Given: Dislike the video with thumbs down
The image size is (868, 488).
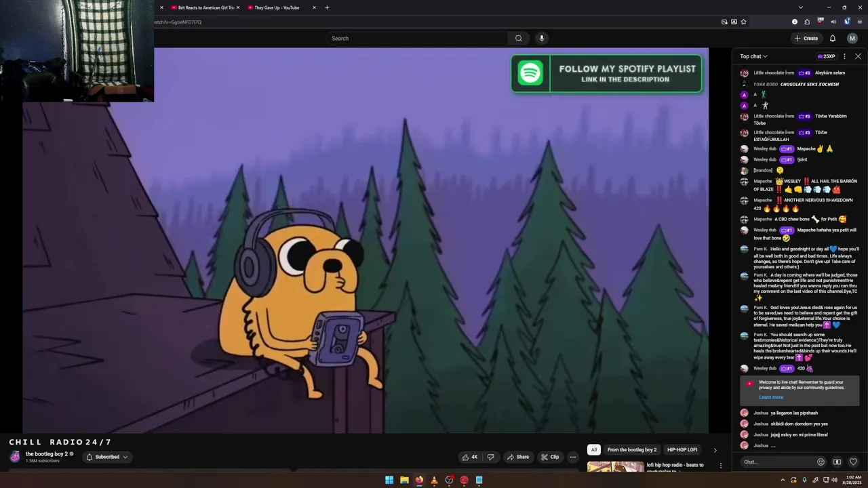Looking at the screenshot, I should pyautogui.click(x=491, y=457).
